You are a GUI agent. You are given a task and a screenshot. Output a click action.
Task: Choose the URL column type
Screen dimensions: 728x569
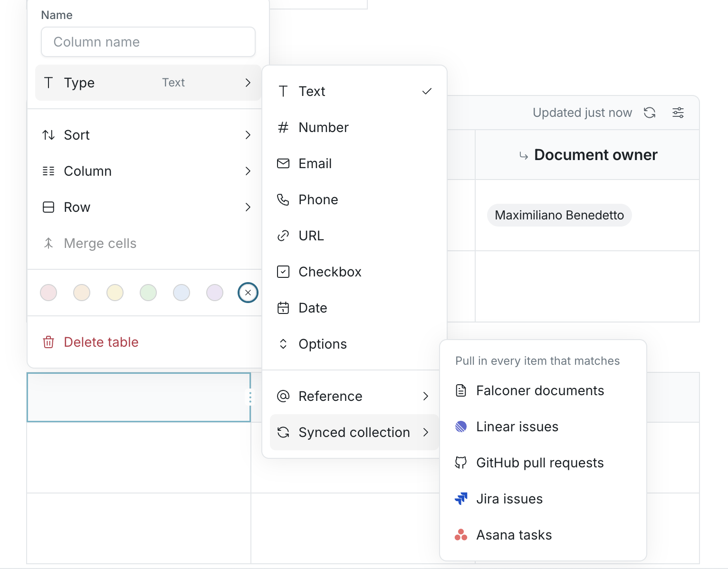[x=354, y=236]
